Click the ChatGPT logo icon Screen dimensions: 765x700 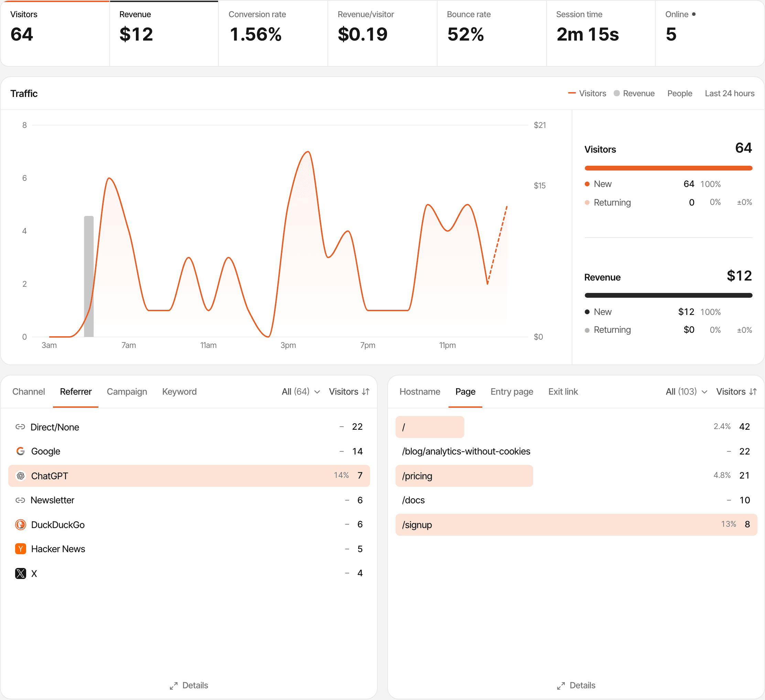pyautogui.click(x=21, y=475)
